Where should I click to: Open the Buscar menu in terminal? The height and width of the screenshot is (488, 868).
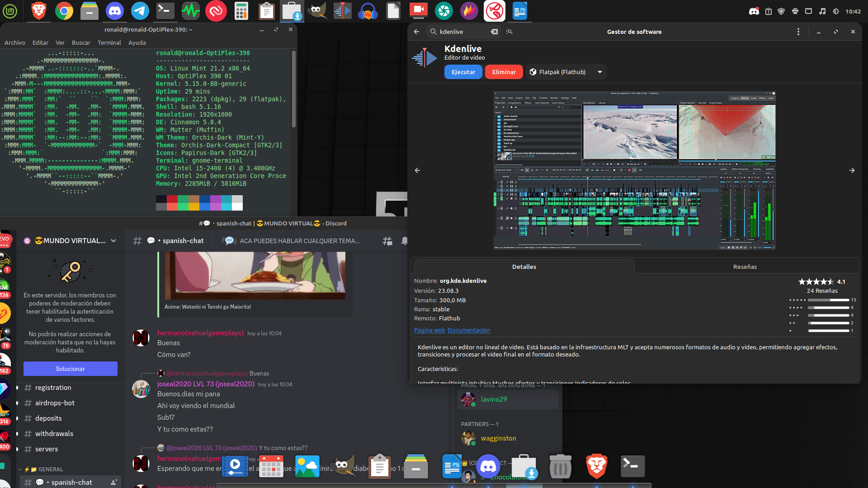[x=81, y=42]
